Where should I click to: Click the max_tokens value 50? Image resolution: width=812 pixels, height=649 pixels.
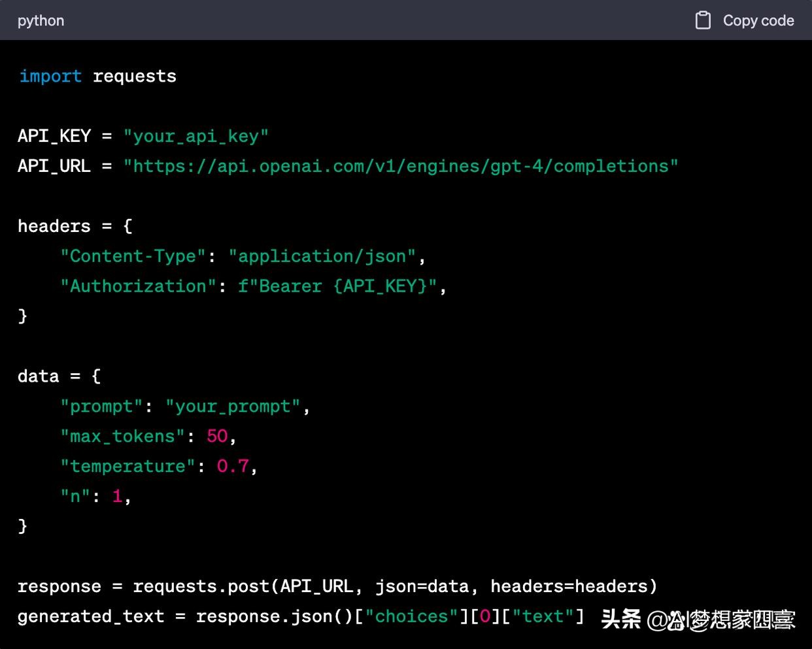(x=217, y=436)
